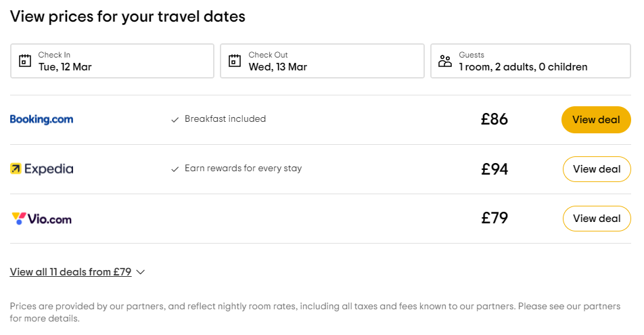This screenshot has height=335, width=644.
Task: Select the £79 Vio.com price
Action: point(495,219)
